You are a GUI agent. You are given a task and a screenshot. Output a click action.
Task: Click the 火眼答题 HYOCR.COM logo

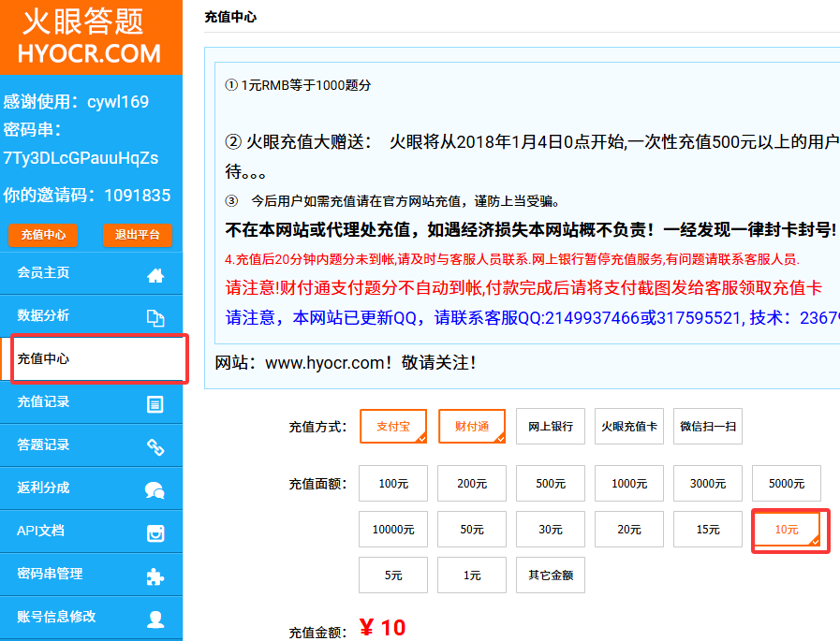[90, 37]
